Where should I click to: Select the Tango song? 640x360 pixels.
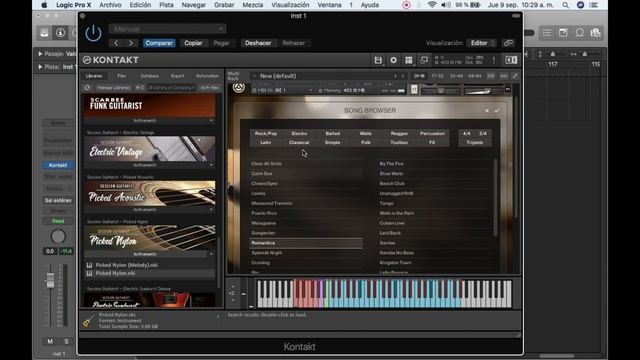click(435, 203)
